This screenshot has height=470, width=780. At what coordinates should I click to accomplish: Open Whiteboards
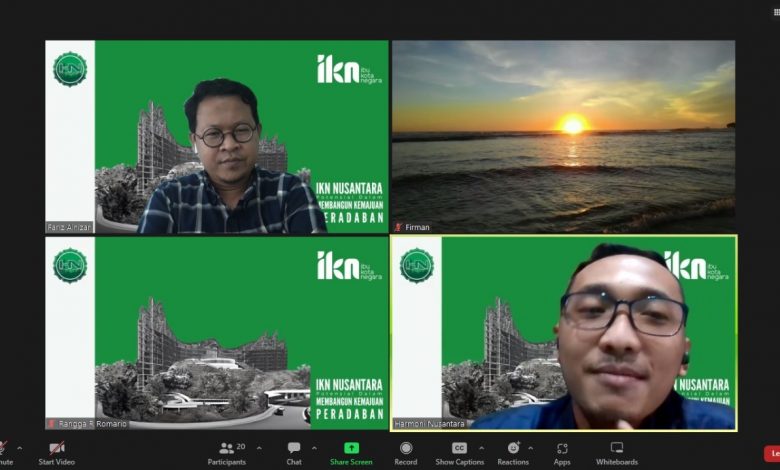point(617,453)
